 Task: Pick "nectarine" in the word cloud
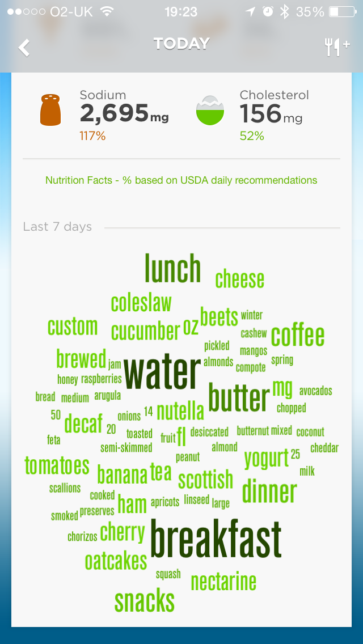pyautogui.click(x=223, y=582)
